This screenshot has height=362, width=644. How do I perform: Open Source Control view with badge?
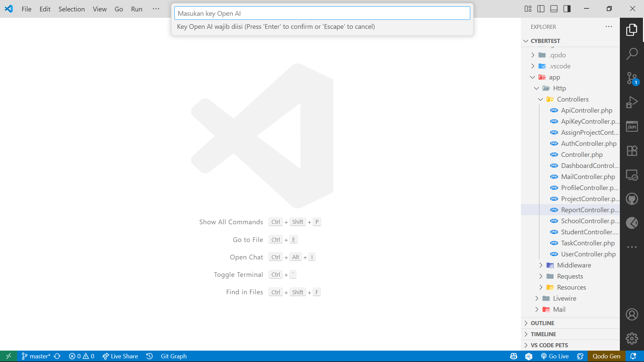pos(632,78)
